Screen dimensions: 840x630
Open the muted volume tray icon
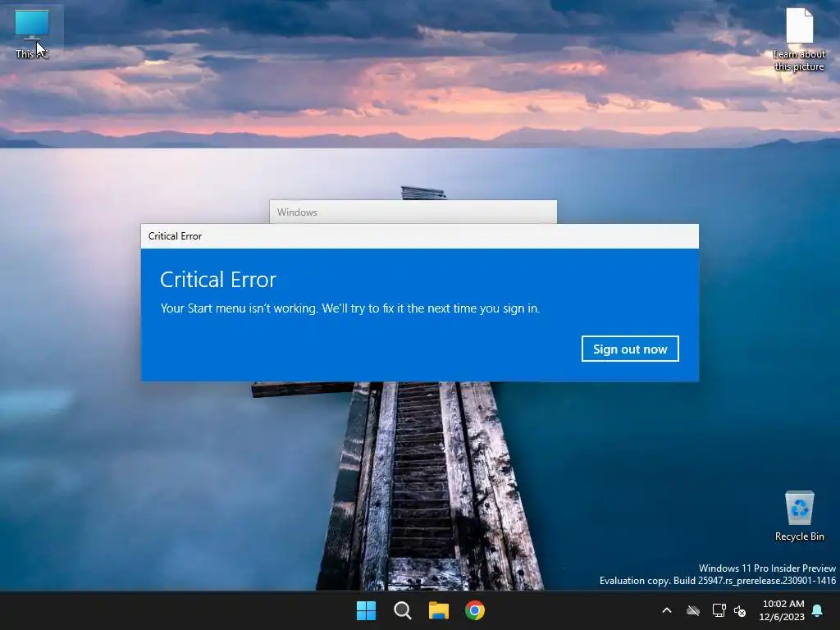[x=740, y=610]
